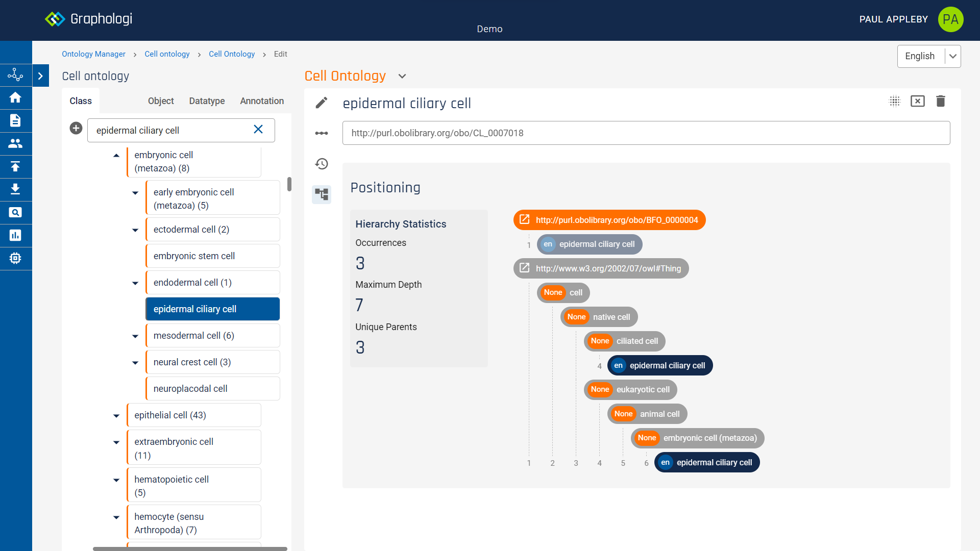
Task: Click the delete trash icon
Action: (x=940, y=101)
